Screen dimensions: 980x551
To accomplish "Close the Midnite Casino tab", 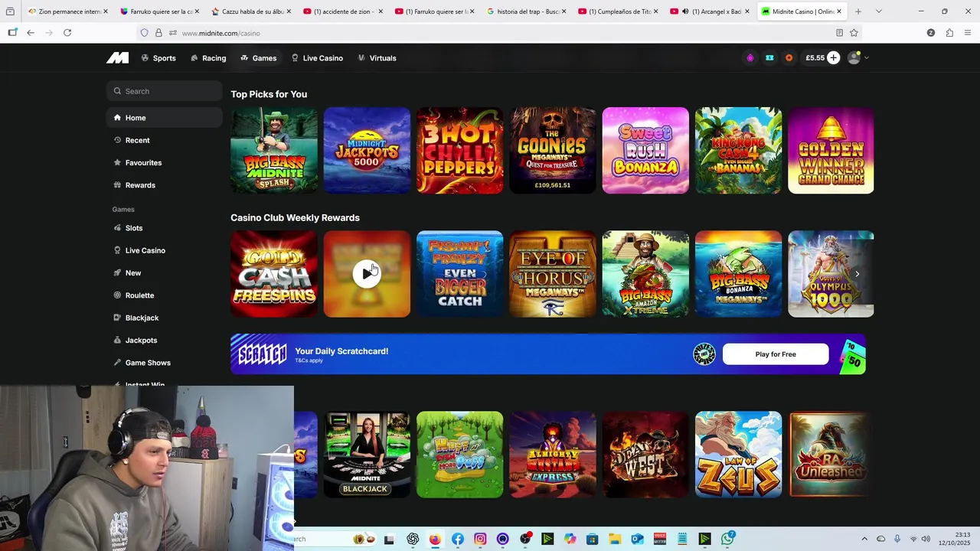I will coord(839,11).
